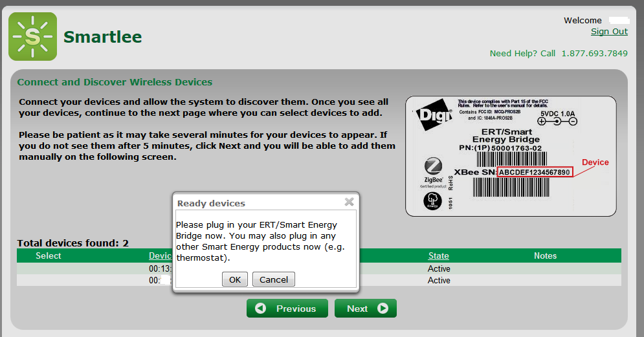Click the Smartlee brand name text
Screen dimensions: 644x337
click(102, 37)
